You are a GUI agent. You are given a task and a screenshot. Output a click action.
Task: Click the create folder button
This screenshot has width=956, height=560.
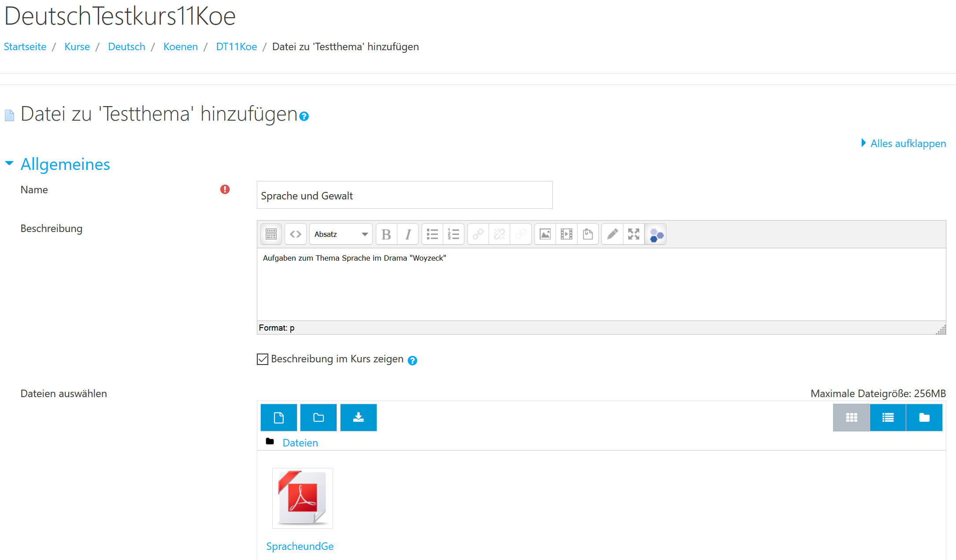tap(318, 417)
